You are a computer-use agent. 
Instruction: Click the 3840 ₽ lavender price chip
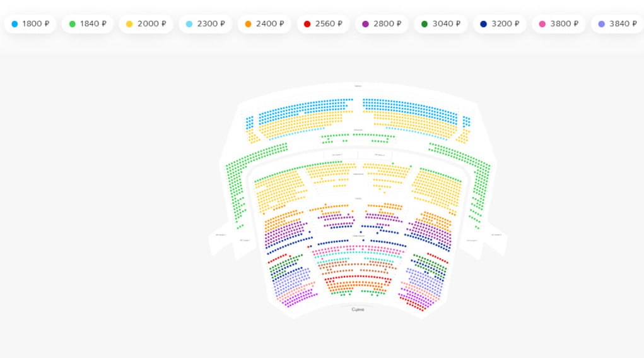point(617,24)
